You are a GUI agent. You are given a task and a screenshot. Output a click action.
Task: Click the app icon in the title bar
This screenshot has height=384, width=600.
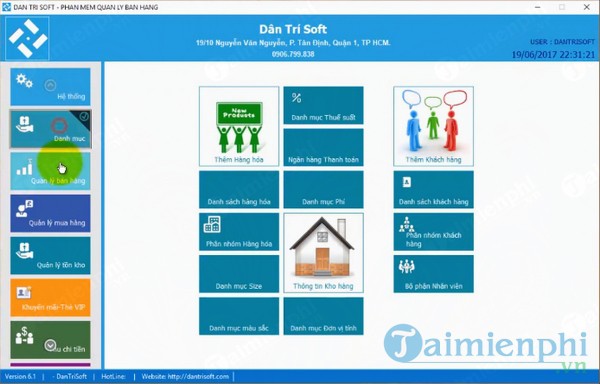click(x=6, y=7)
